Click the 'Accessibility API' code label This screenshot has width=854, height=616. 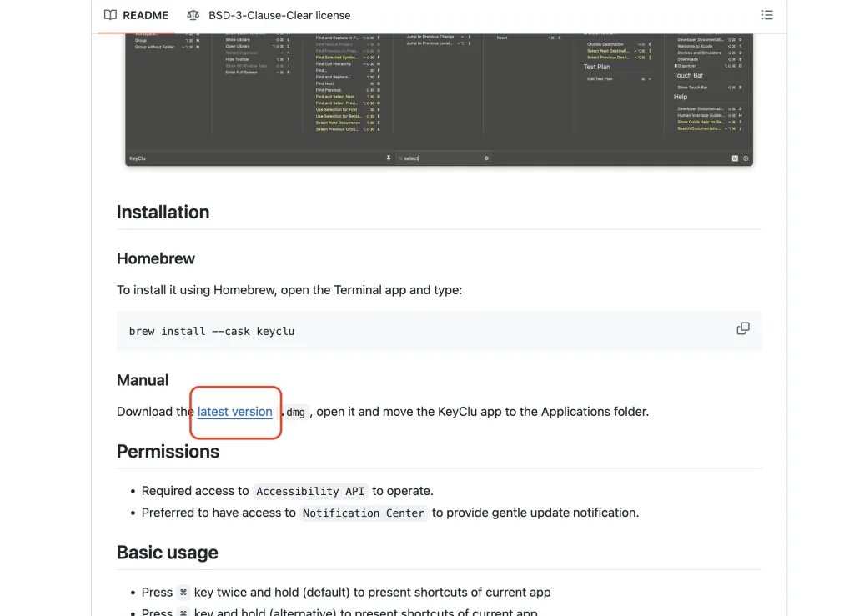[310, 492]
